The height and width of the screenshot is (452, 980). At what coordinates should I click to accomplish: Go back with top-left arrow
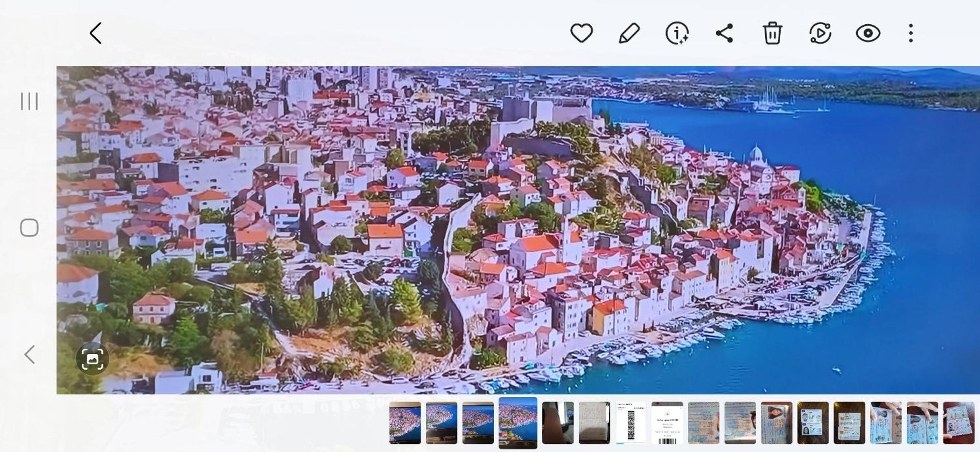coord(96,33)
